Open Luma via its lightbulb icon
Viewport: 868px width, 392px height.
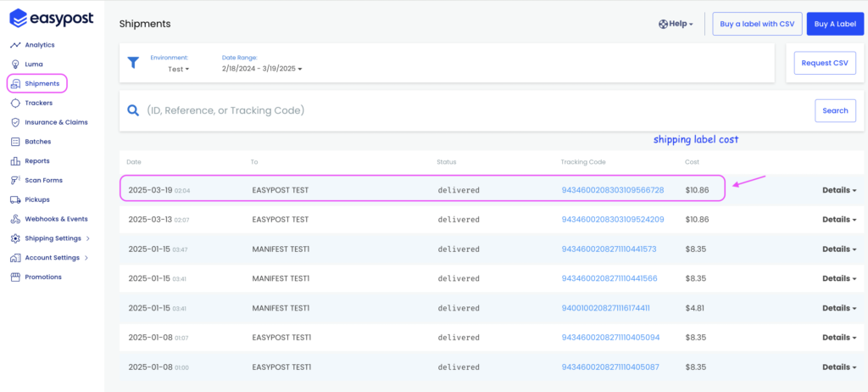15,64
